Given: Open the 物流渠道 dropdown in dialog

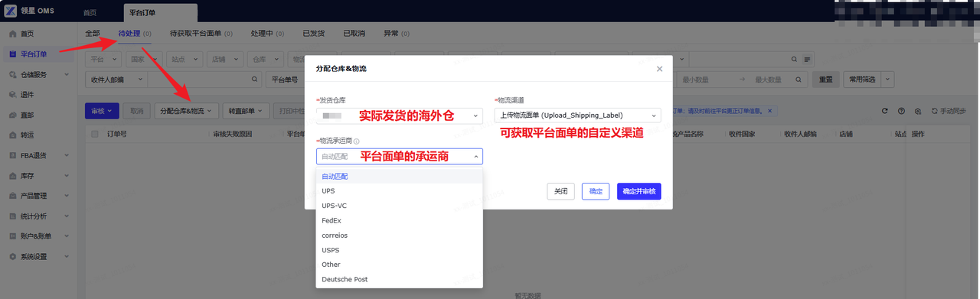Looking at the screenshot, I should 577,115.
